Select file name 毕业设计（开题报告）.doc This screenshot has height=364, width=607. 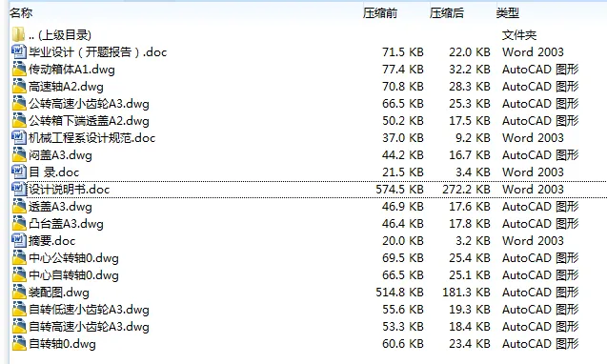(97, 51)
